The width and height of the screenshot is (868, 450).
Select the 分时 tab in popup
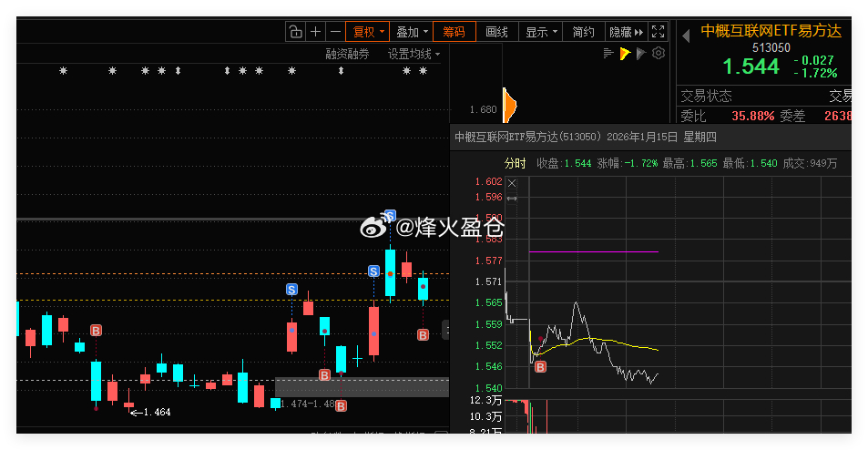pyautogui.click(x=515, y=163)
